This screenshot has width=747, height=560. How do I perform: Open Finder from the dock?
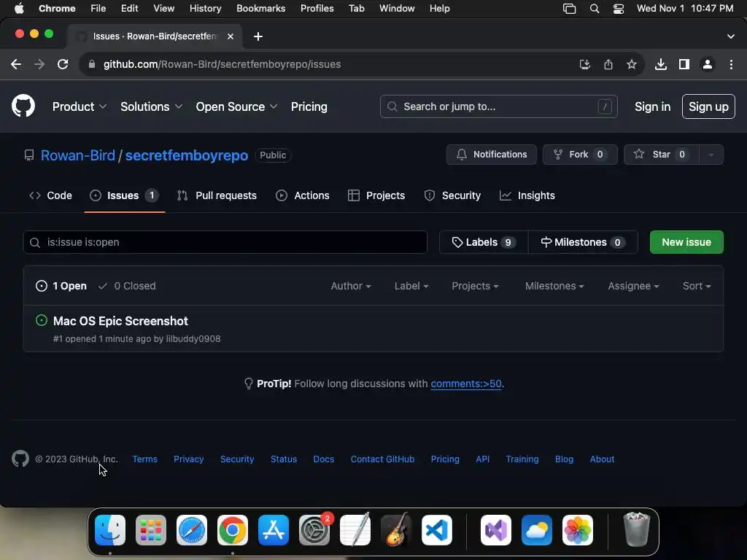110,530
